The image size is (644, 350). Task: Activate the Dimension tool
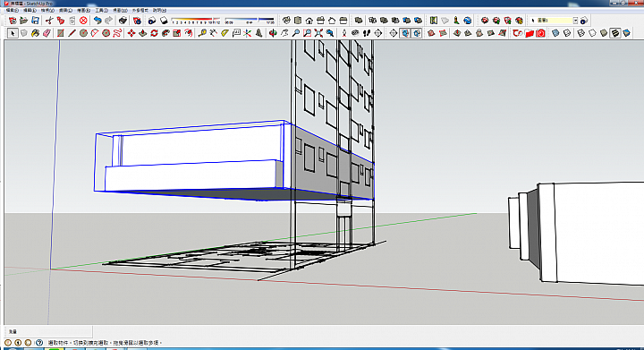point(213,33)
